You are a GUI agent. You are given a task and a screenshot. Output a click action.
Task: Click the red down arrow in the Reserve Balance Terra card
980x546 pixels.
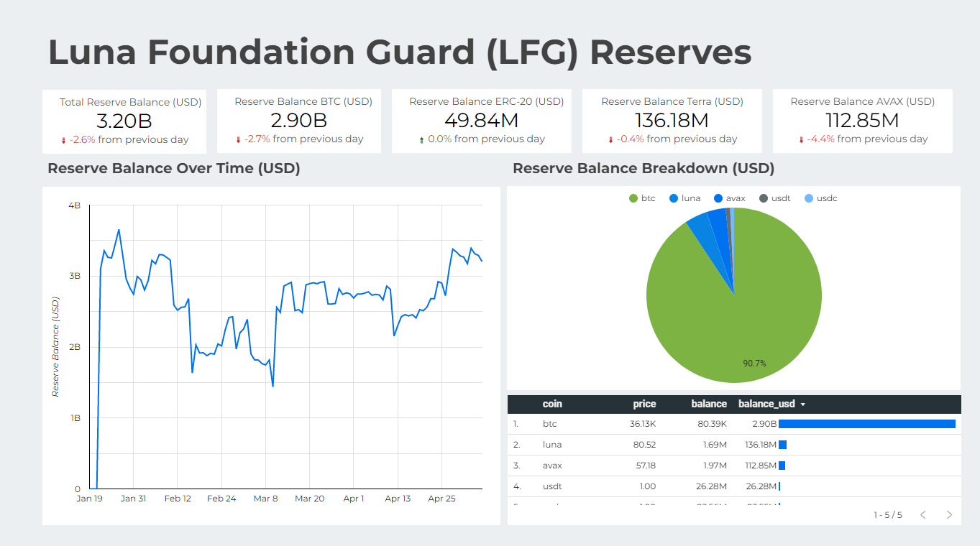[x=610, y=140]
